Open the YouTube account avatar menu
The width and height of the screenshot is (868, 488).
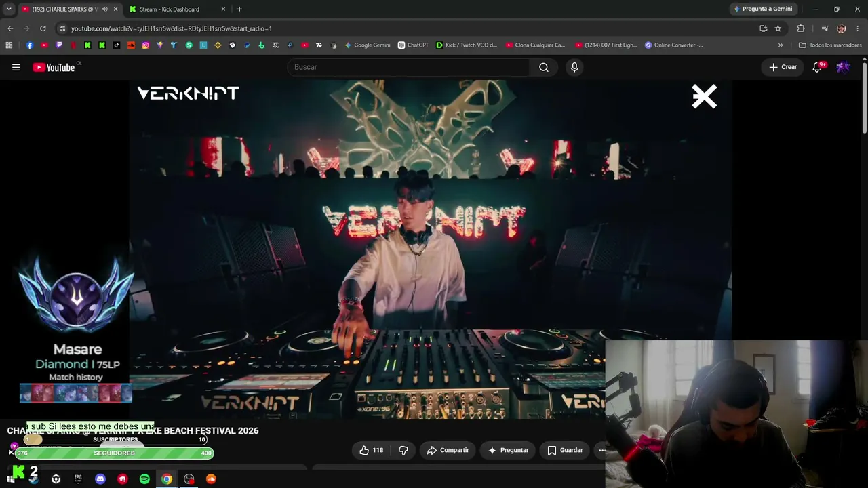pos(843,67)
